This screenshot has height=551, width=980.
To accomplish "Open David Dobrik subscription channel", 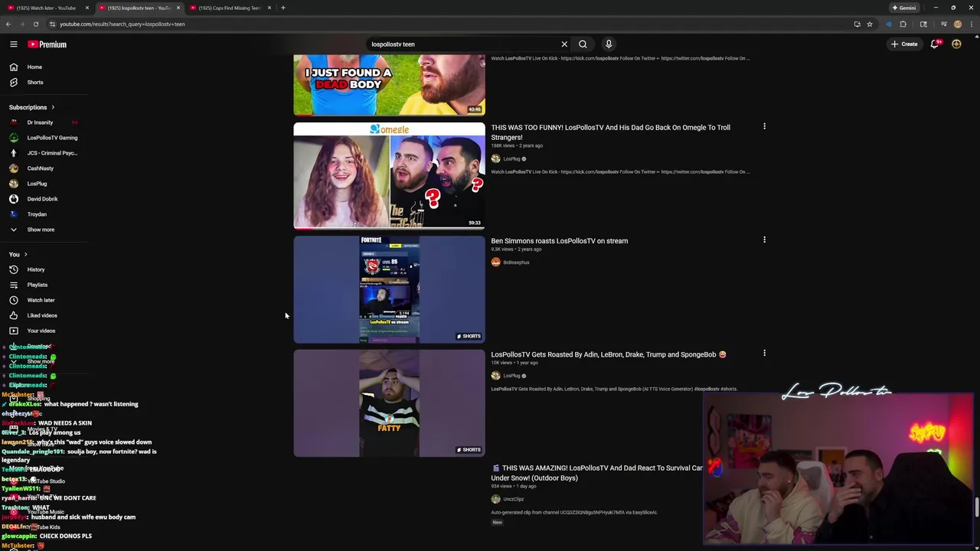I will [x=42, y=199].
